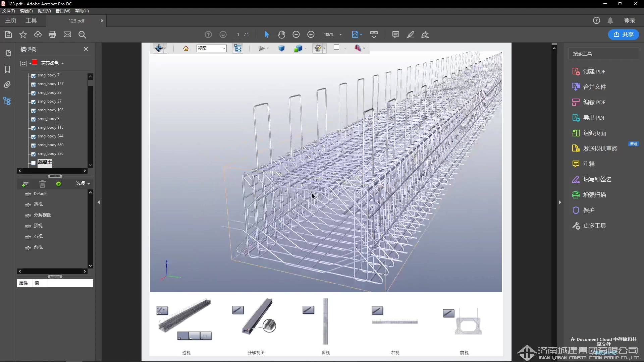Click the red highlight color swatch
The height and width of the screenshot is (362, 644).
(34, 63)
